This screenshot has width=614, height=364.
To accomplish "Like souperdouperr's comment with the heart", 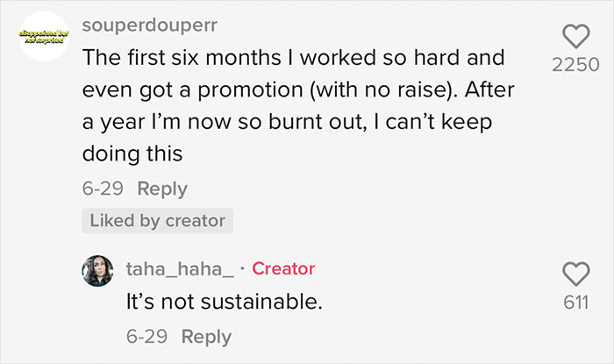I will [576, 35].
